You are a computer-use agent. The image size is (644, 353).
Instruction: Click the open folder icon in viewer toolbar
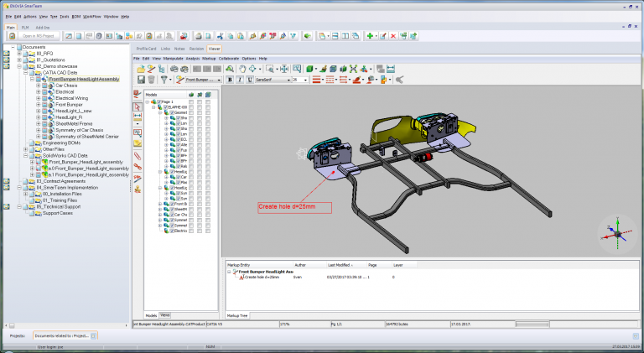(x=139, y=69)
